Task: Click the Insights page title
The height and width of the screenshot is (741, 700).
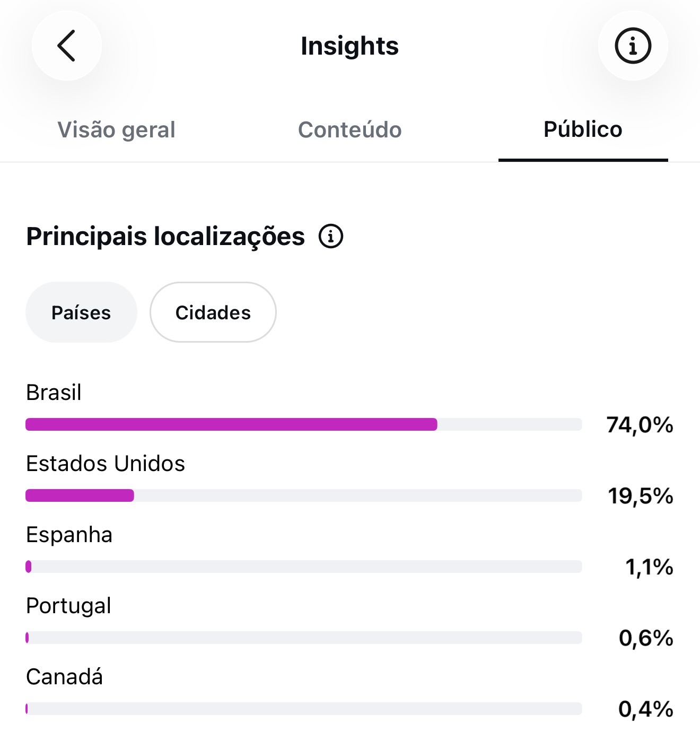Action: 350,46
